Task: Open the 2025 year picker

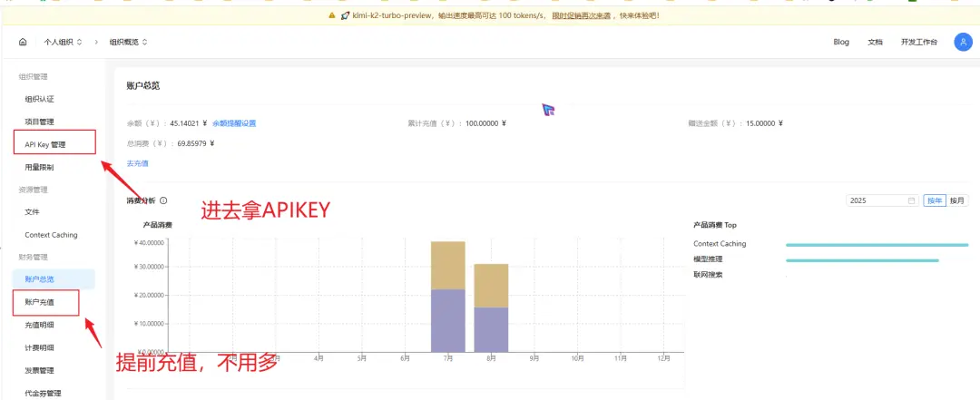Action: point(883,200)
